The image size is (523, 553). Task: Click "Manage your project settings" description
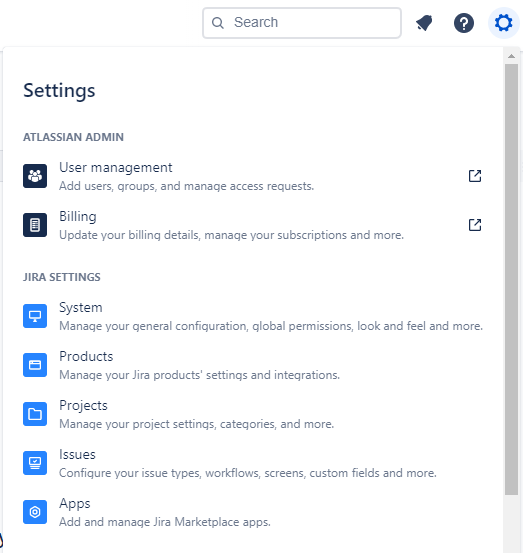196,424
